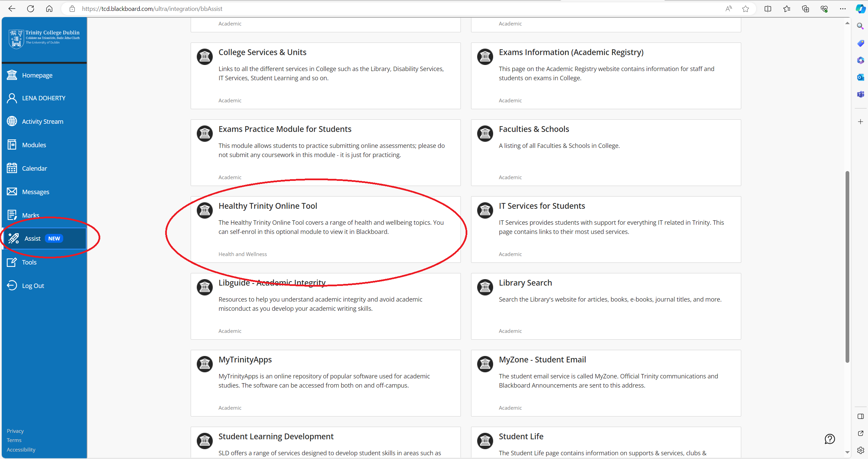The height and width of the screenshot is (459, 868).
Task: Open the browser Settings and more menu
Action: tap(843, 9)
